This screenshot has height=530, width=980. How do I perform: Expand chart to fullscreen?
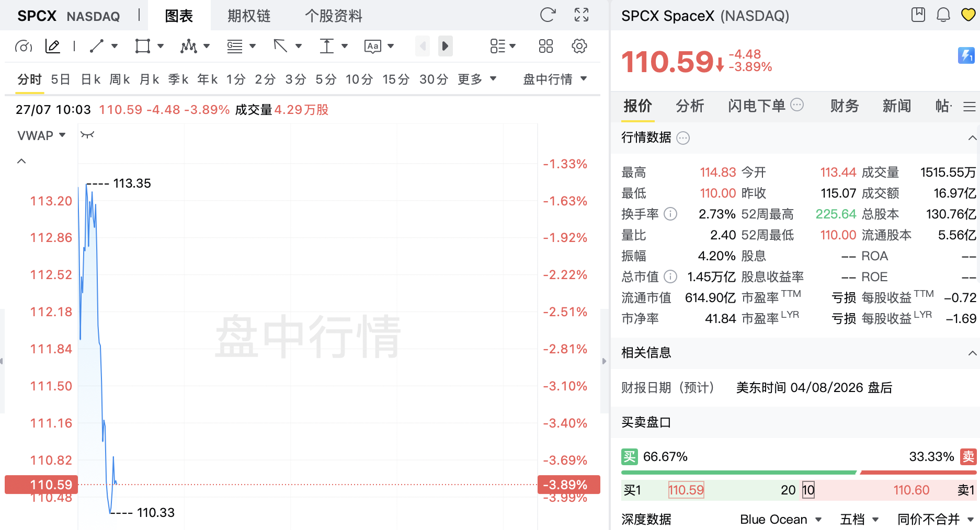(582, 15)
